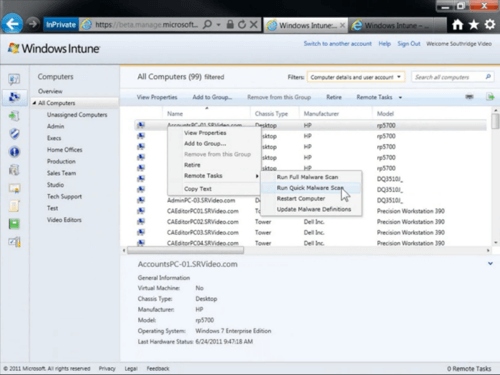Screen dimensions: 500x375
Task: Click the print icon in computers toolbar
Action: tap(469, 97)
